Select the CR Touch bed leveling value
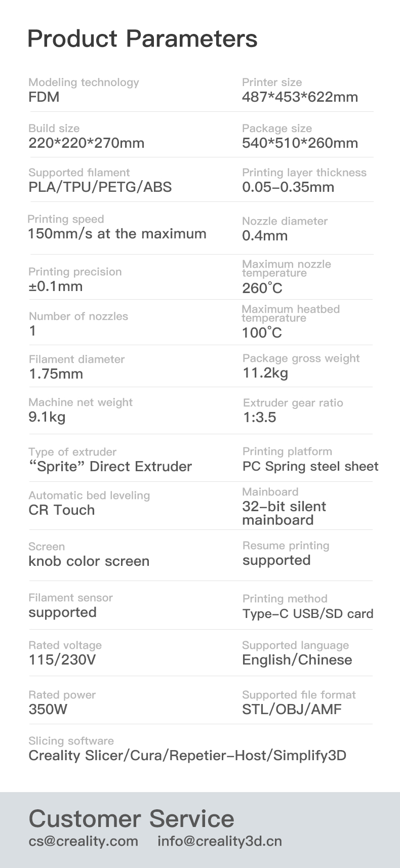 (62, 510)
